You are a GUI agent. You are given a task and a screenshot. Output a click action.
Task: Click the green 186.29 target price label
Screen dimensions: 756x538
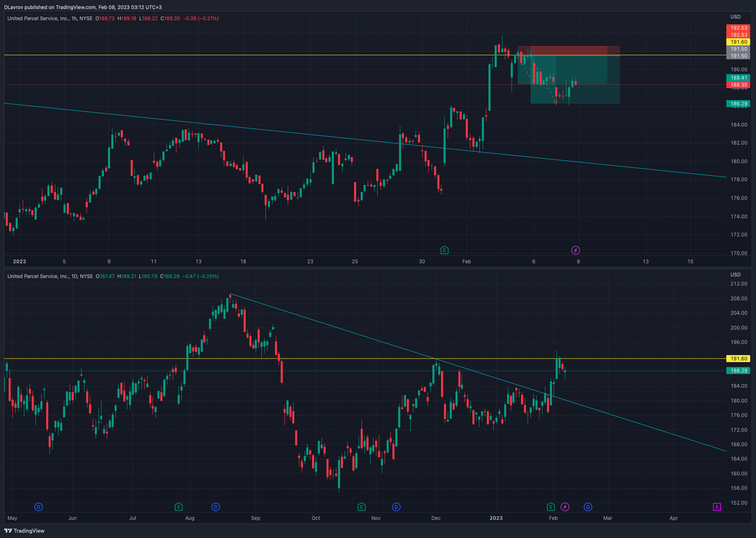(738, 104)
